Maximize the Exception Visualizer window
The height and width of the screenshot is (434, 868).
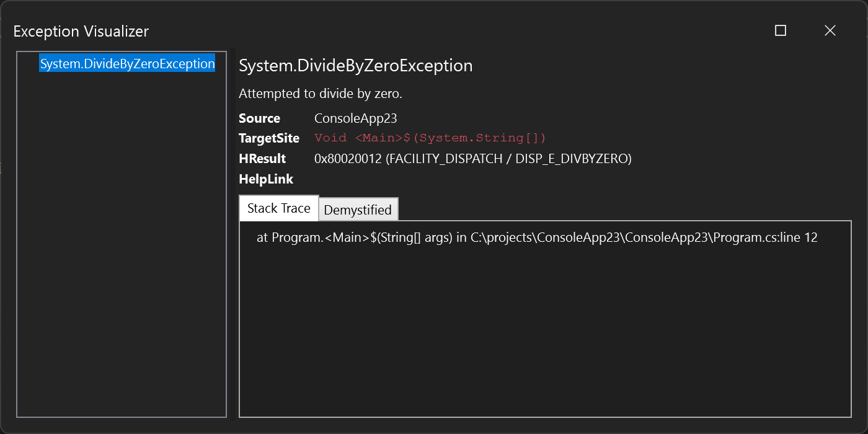click(x=781, y=30)
